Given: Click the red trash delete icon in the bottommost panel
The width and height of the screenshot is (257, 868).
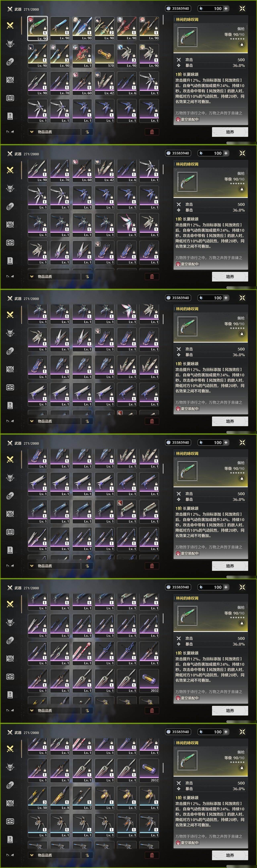Looking at the screenshot, I should click(x=152, y=855).
